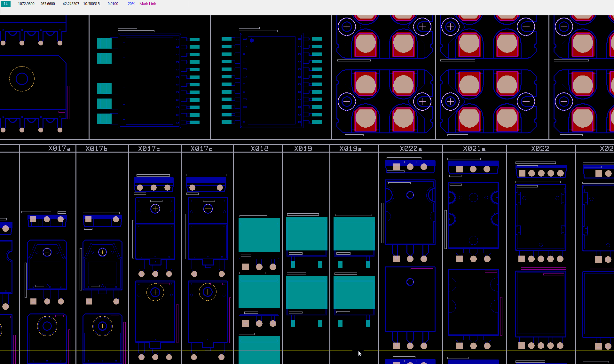Image resolution: width=614 pixels, height=364 pixels.
Task: Select the X018 column label
Action: pos(260,148)
